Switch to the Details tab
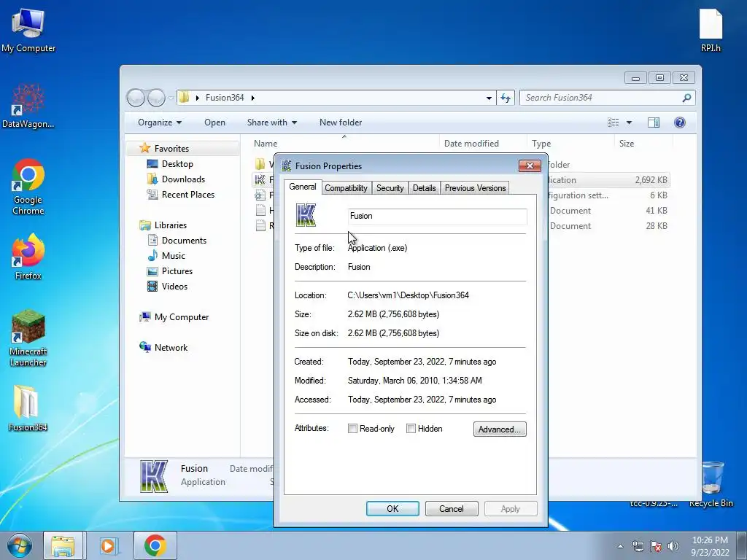The image size is (747, 560). tap(424, 188)
